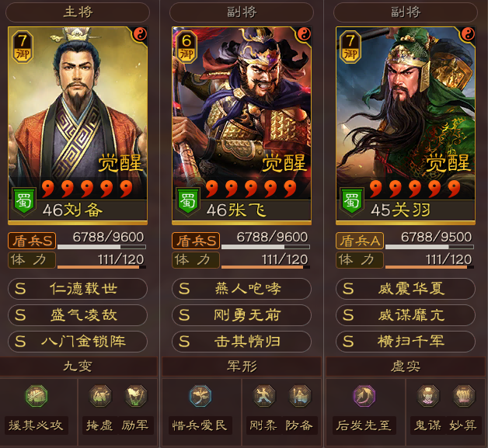Click the purple 后发先至 hexagon icon
The image size is (488, 448).
(x=364, y=396)
